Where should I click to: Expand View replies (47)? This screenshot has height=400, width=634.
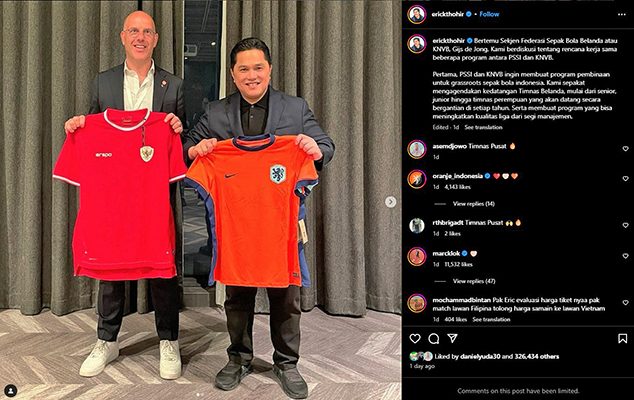point(474,281)
